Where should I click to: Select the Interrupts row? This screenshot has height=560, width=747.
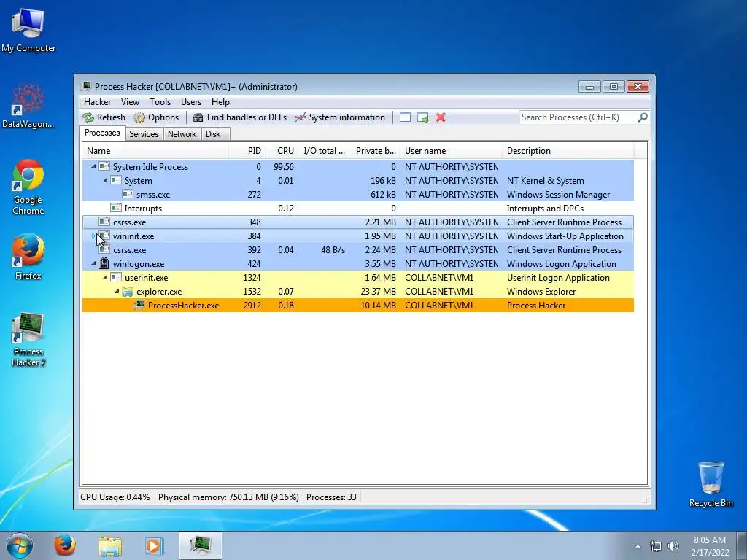(x=357, y=208)
